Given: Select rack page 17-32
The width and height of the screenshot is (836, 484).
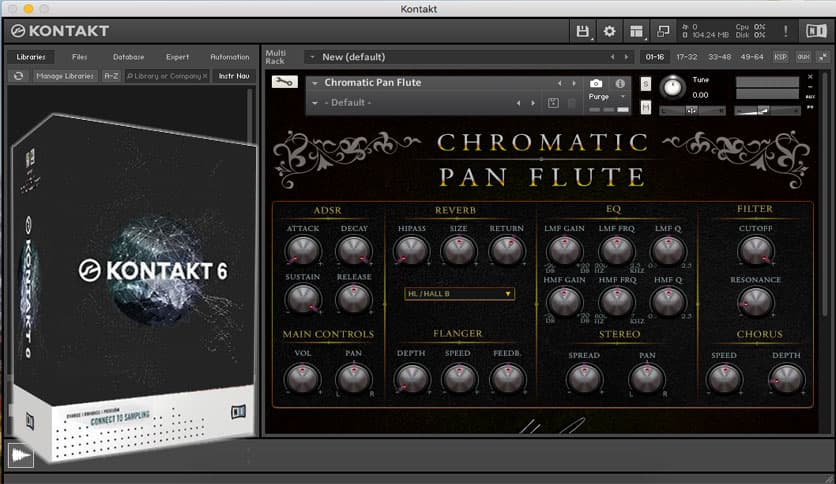Looking at the screenshot, I should click(687, 57).
